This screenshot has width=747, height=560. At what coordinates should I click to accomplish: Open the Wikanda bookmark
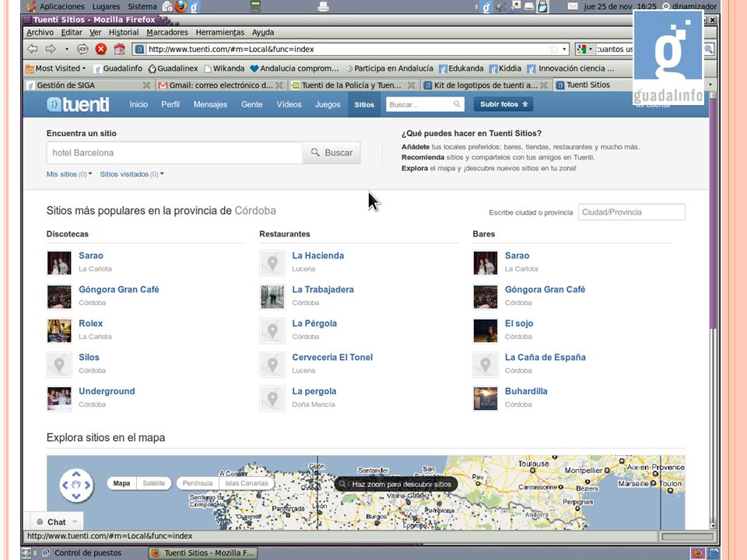[x=224, y=68]
